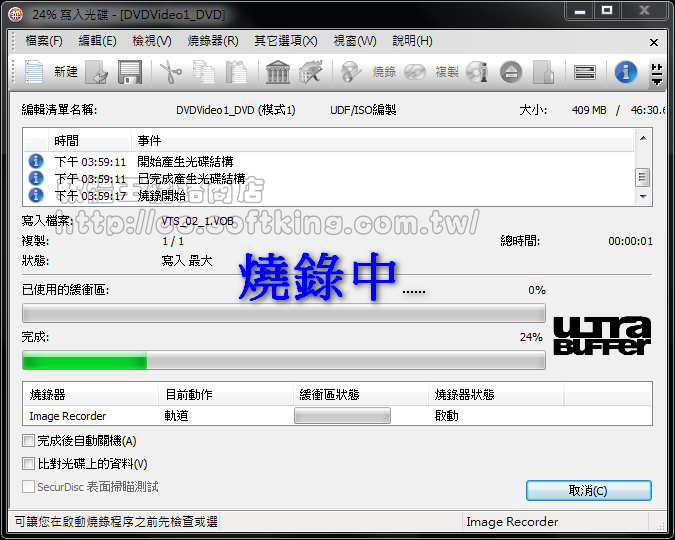
Task: Click the disc info magnifier icon
Action: pyautogui.click(x=477, y=72)
